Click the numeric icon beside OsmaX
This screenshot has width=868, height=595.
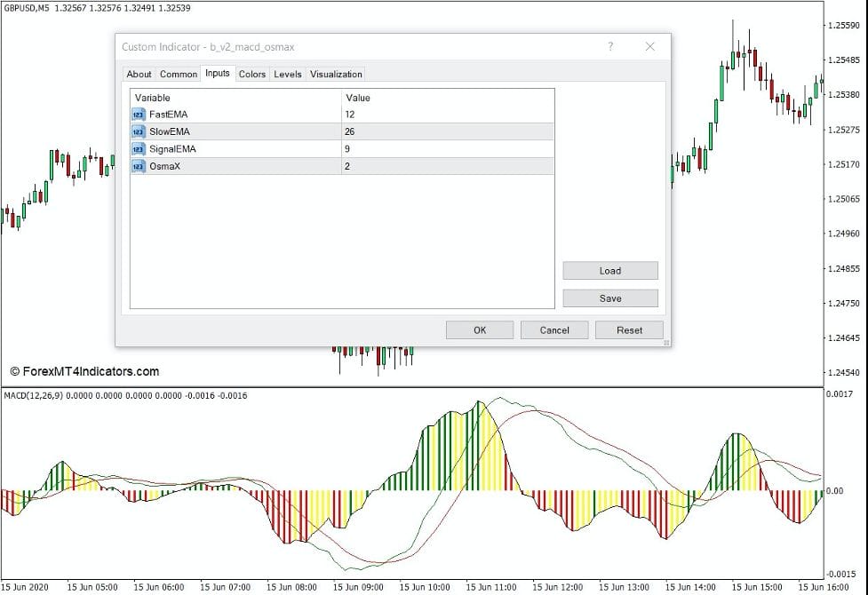click(x=139, y=166)
